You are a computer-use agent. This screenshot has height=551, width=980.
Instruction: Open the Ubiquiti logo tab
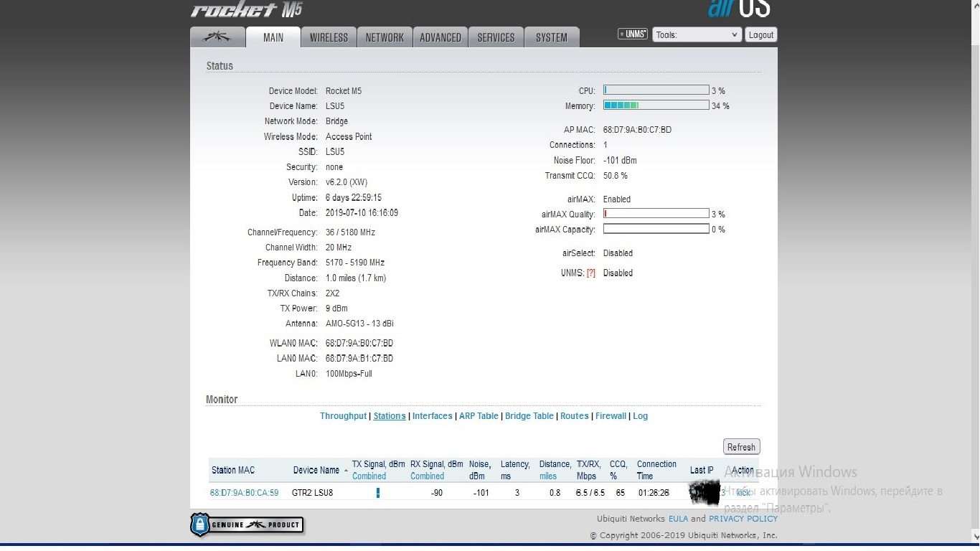click(217, 37)
